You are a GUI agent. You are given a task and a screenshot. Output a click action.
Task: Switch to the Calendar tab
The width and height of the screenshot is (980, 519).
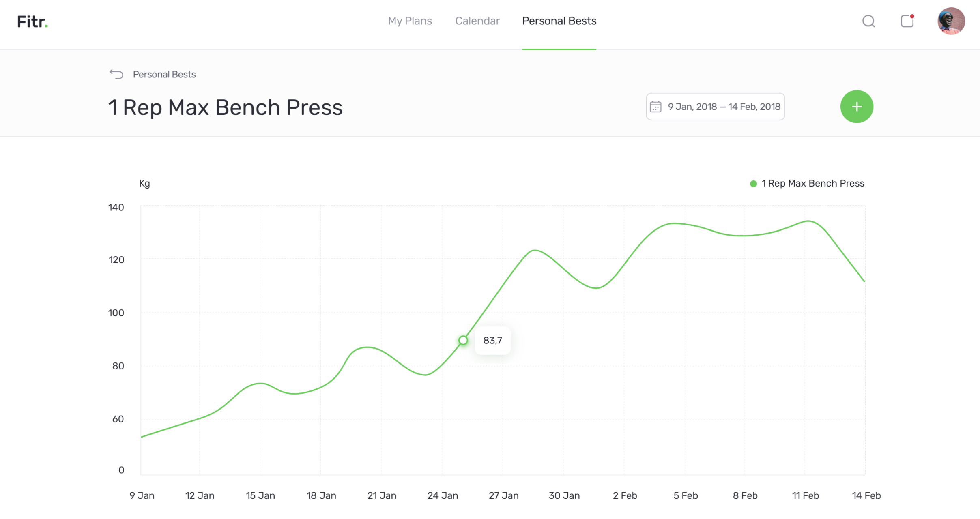(477, 21)
